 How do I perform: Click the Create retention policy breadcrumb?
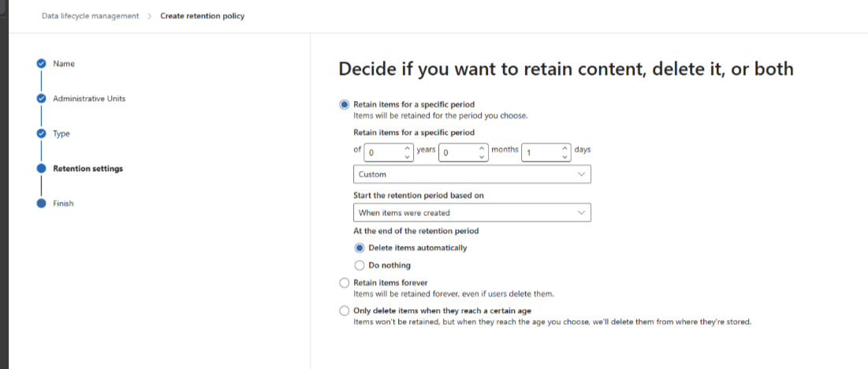202,16
